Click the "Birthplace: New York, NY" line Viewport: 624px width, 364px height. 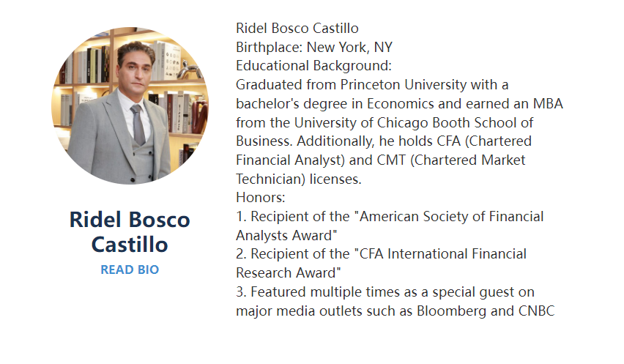(313, 48)
